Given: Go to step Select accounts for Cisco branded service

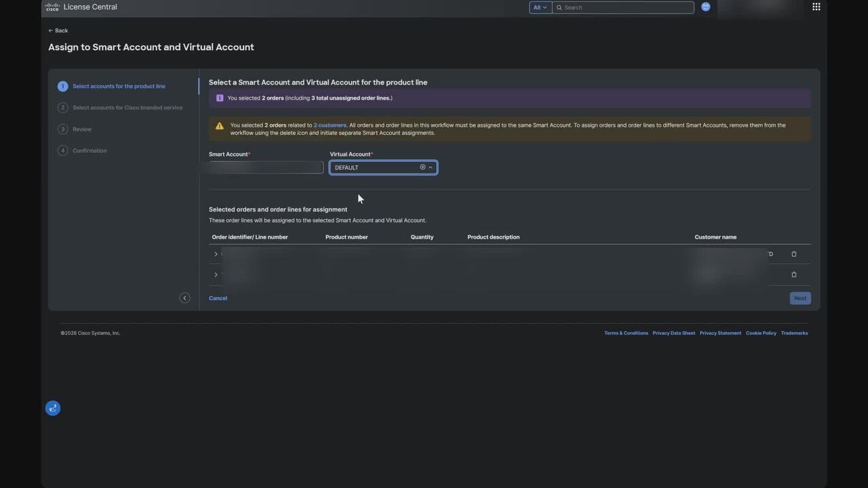Looking at the screenshot, I should pos(127,108).
